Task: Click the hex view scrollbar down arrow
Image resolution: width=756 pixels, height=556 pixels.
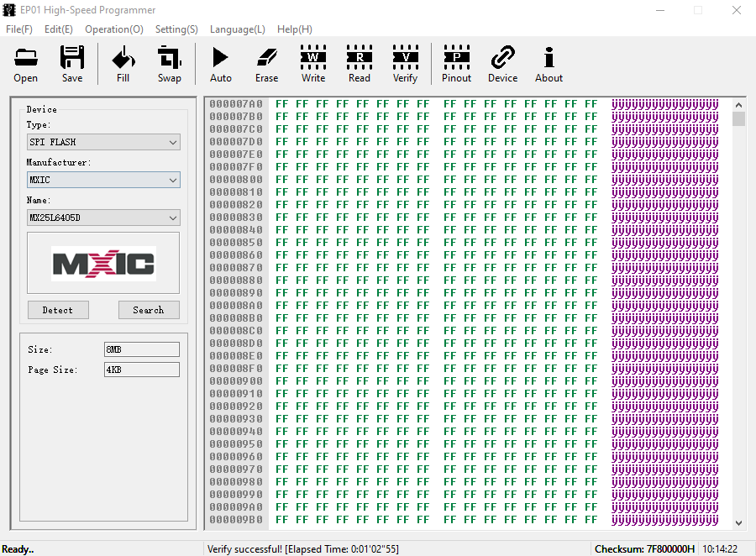Action: coord(739,522)
